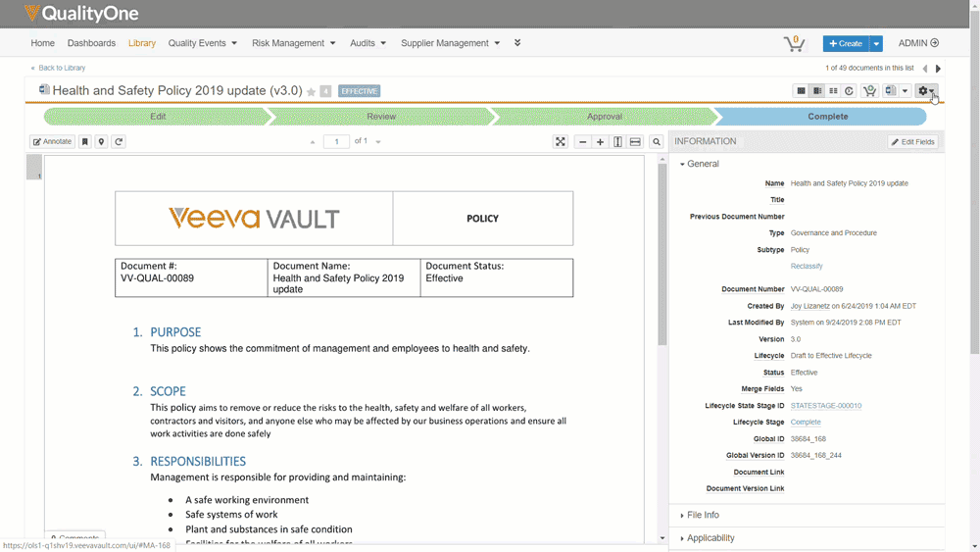Viewport: 980px width, 552px height.
Task: Show more tabs with double chevron
Action: (517, 43)
